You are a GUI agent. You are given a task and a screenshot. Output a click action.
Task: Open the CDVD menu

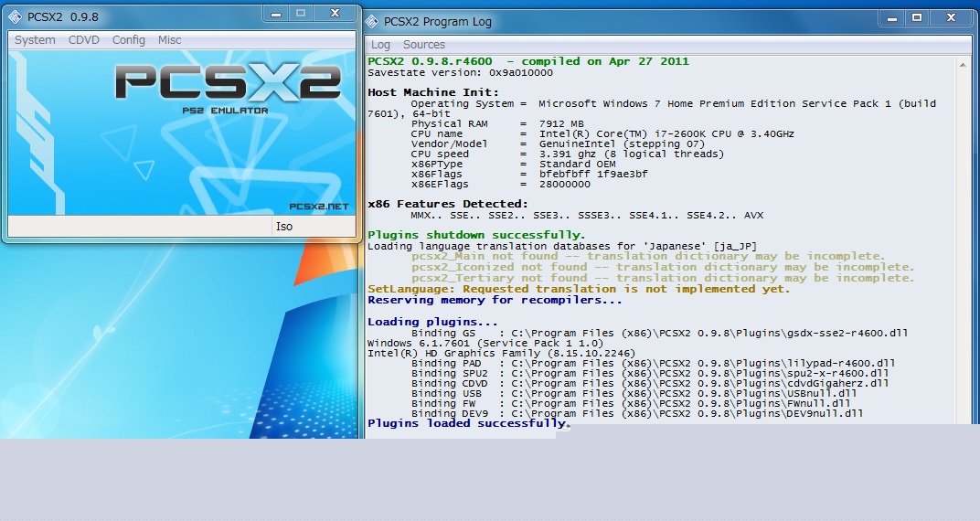tap(84, 40)
